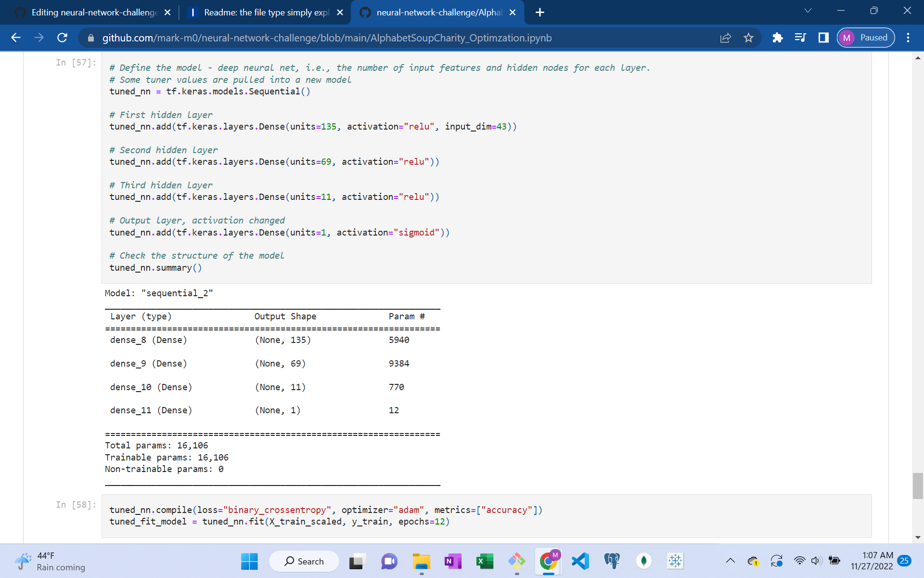
Task: Click the taskbar Search box
Action: [304, 561]
